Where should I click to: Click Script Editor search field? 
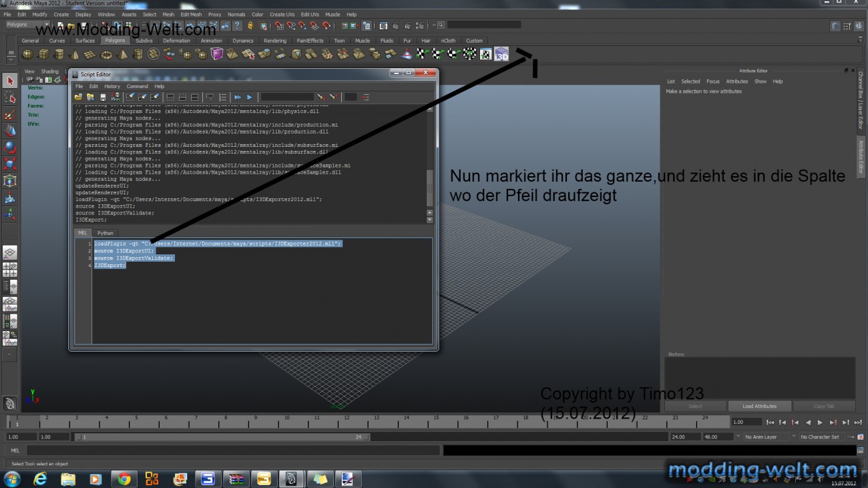pyautogui.click(x=287, y=97)
